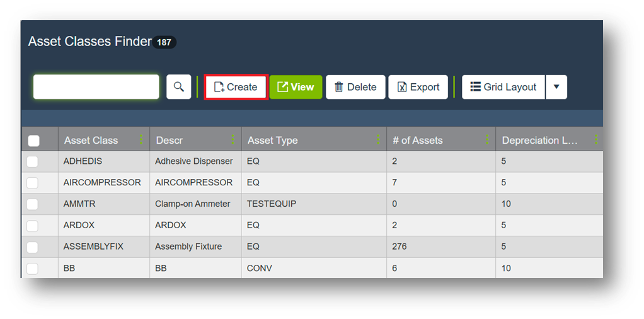Open the Asset Class column options menu

[x=141, y=140]
